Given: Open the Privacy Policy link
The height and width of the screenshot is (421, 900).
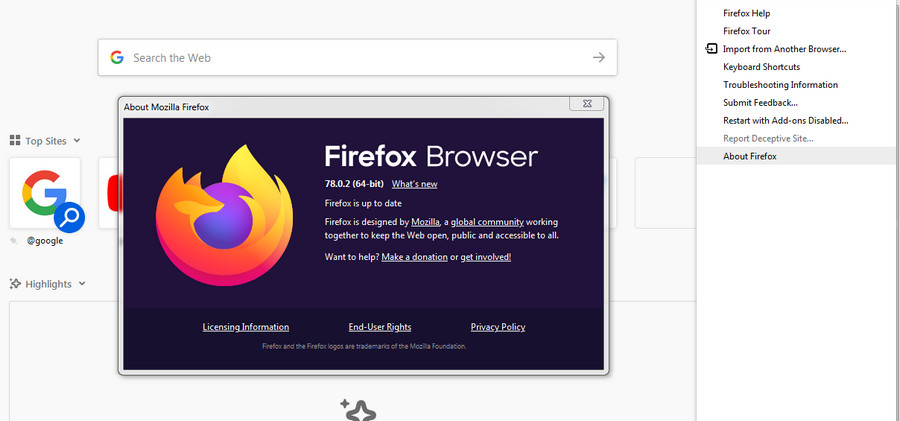Looking at the screenshot, I should click(x=498, y=327).
